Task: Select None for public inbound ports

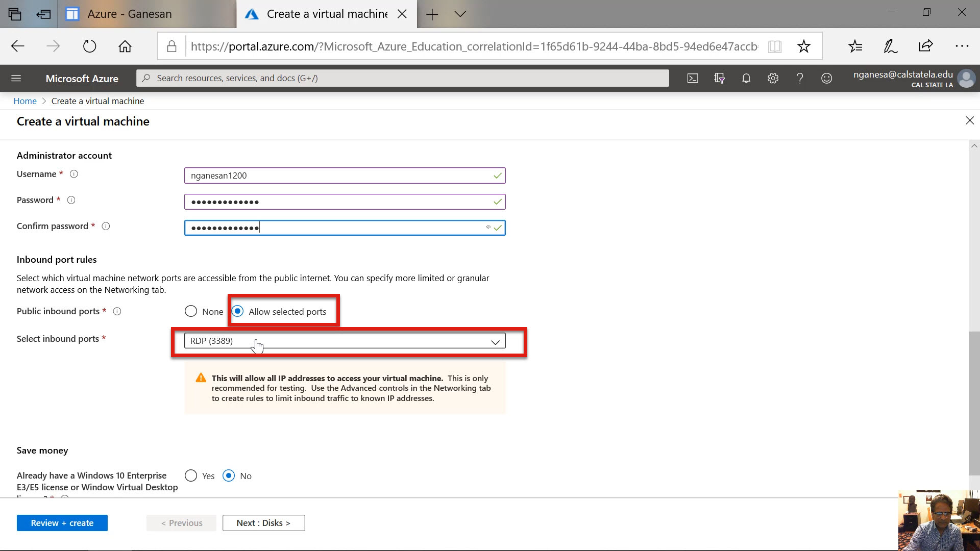Action: 191,311
